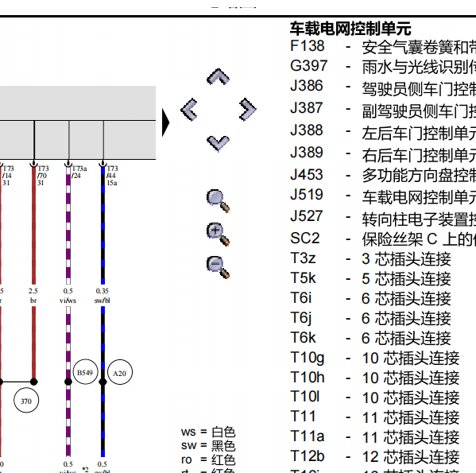Click the T11a connector entry
The image size is (476, 473).
click(374, 437)
